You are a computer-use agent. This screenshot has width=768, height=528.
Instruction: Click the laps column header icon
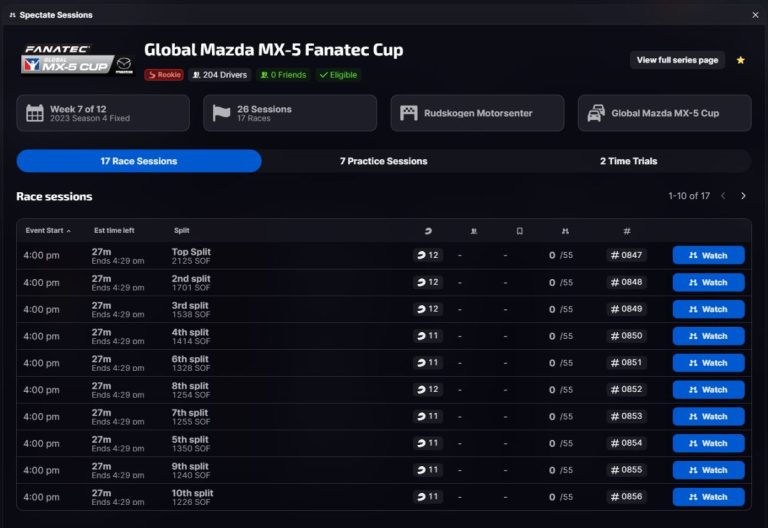pyautogui.click(x=427, y=230)
